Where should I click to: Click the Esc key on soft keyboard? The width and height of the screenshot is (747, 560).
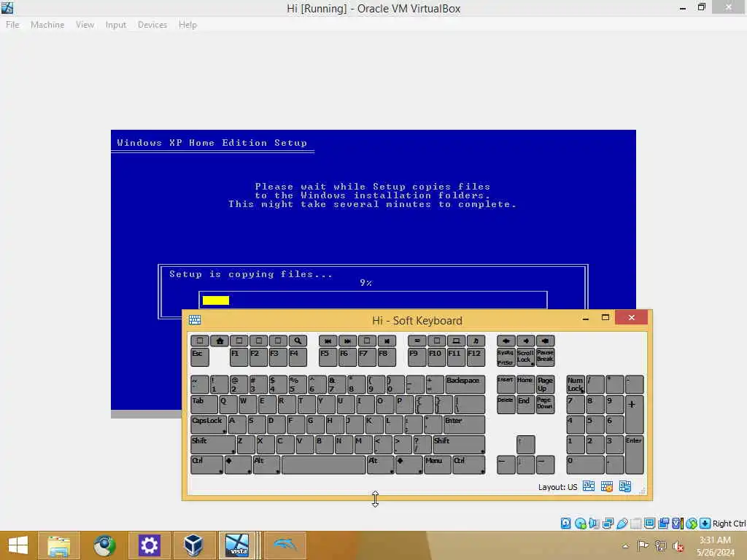tap(200, 357)
